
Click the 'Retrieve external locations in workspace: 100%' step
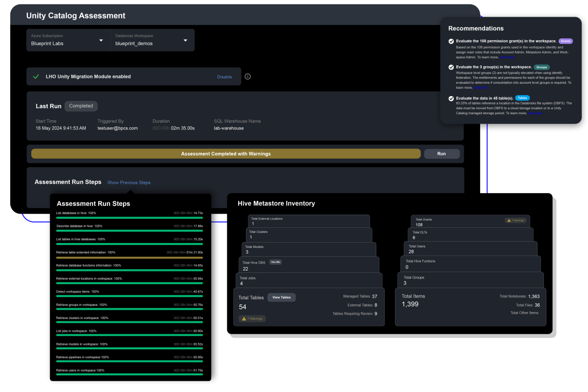pyautogui.click(x=89, y=278)
